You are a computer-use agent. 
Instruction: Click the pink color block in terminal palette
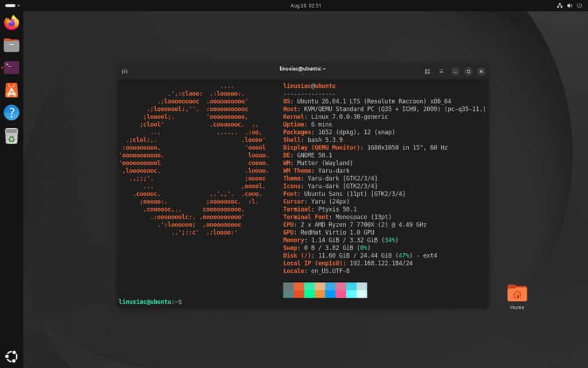(341, 290)
